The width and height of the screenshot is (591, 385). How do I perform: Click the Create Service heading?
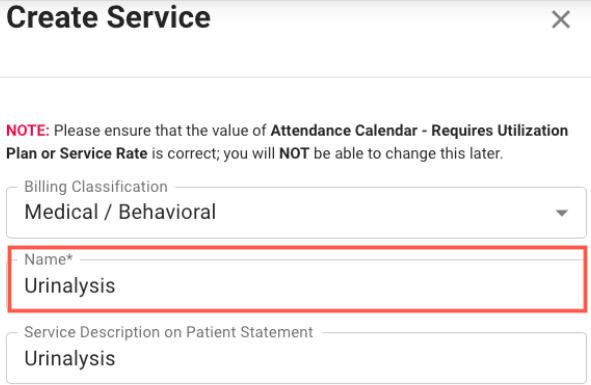click(109, 17)
